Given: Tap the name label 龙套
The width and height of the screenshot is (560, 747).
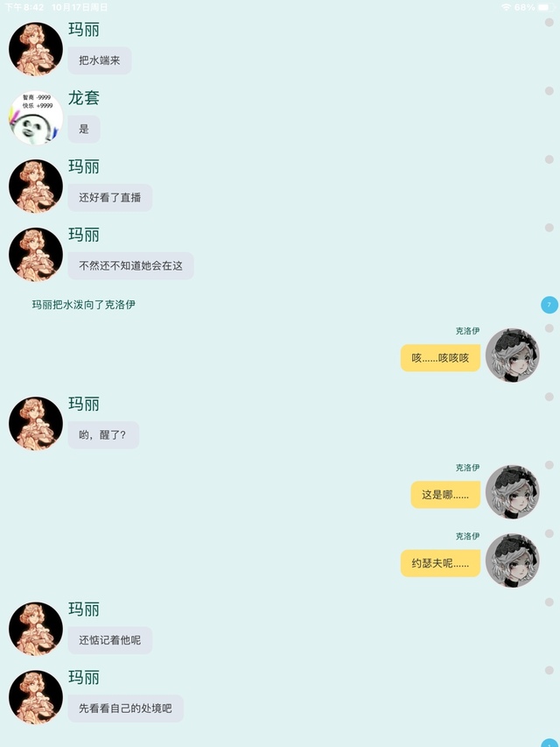Looking at the screenshot, I should [84, 98].
